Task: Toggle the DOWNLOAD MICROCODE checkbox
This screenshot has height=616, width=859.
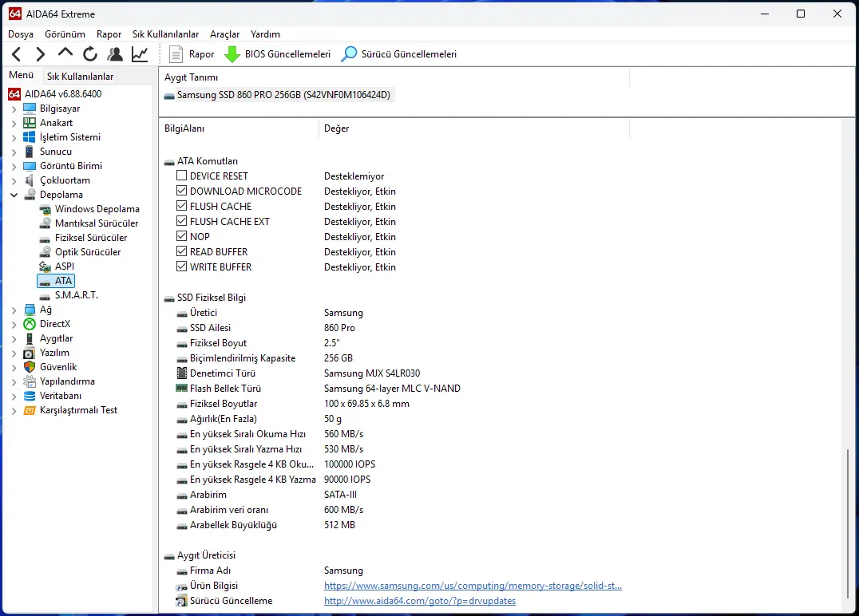Action: [x=181, y=191]
